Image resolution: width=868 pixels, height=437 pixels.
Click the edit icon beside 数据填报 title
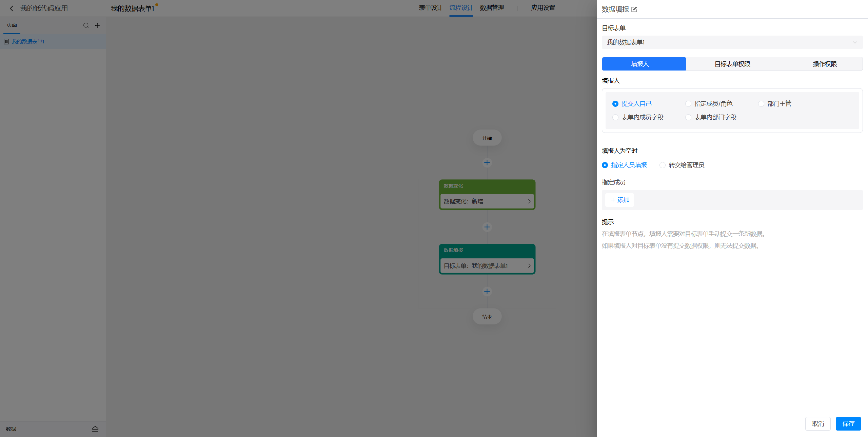[634, 9]
